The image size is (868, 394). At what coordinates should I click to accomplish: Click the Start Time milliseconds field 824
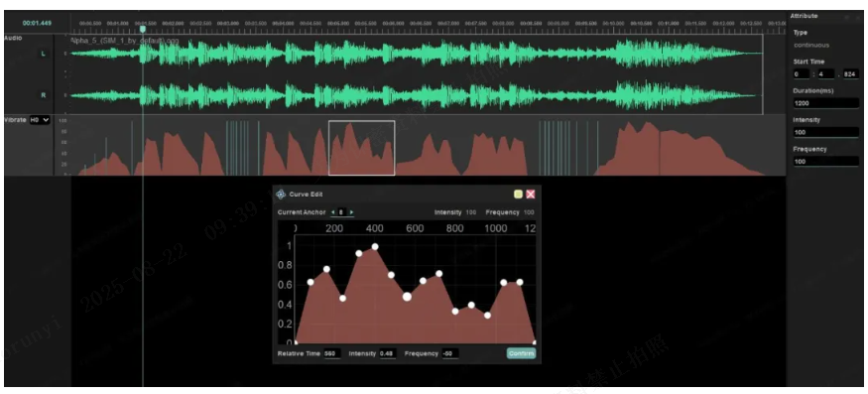coord(851,73)
